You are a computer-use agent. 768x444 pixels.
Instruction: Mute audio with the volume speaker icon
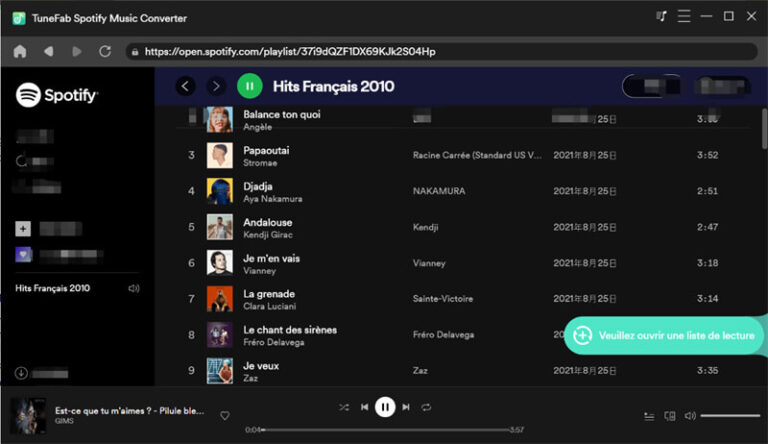point(690,416)
